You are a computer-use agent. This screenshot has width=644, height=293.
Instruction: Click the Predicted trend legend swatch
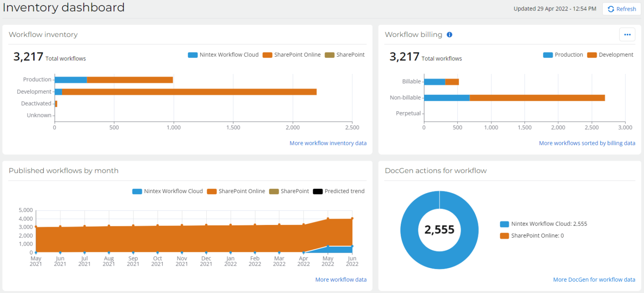coord(317,191)
